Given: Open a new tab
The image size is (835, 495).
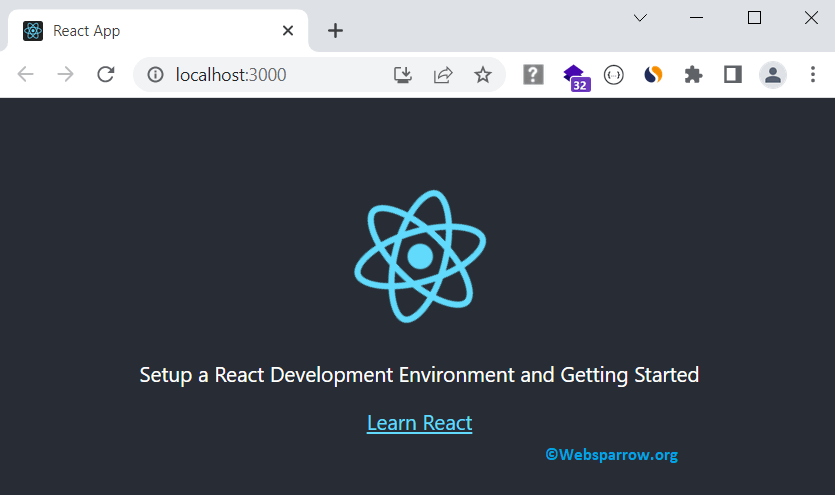Looking at the screenshot, I should click(335, 31).
